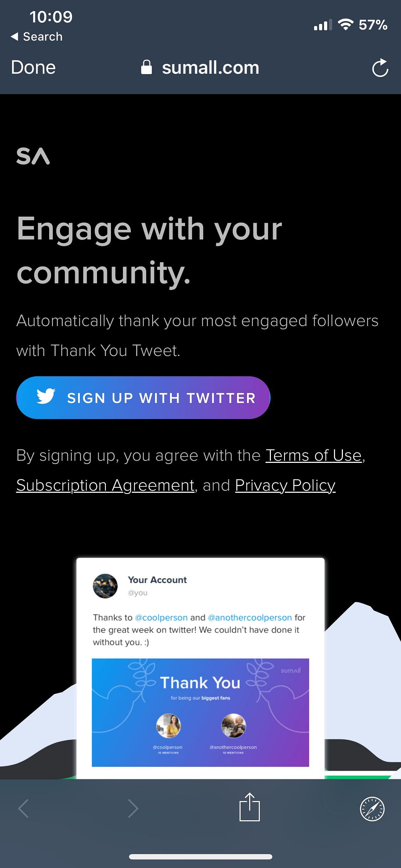Open the Terms of Use link
The width and height of the screenshot is (401, 868).
(314, 455)
